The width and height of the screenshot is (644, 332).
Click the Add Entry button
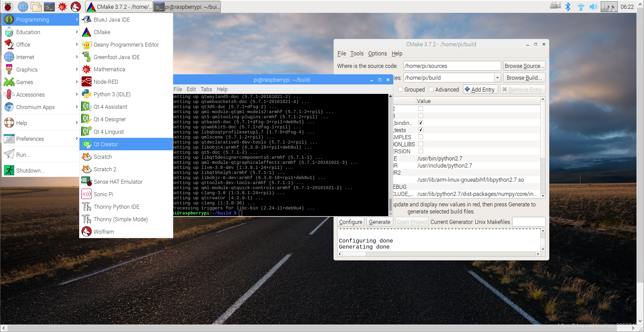480,90
